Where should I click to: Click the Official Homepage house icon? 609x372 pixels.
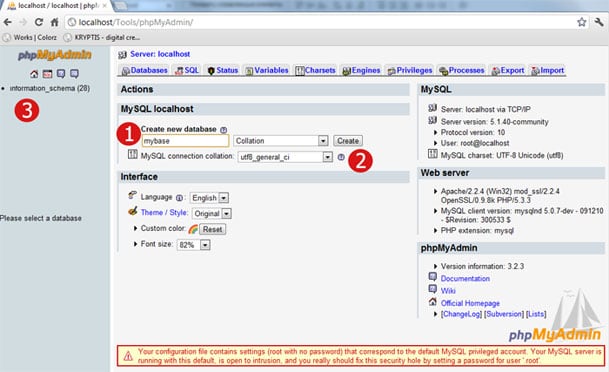[x=433, y=301]
